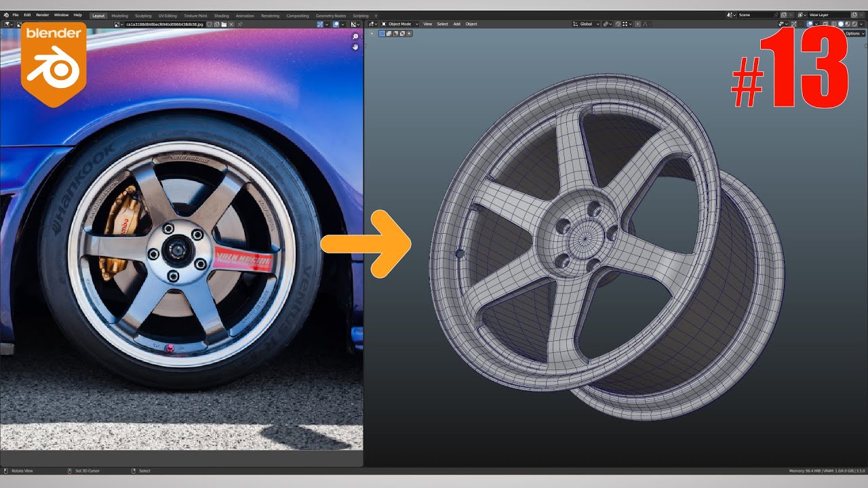Choose the extend selection mode icon

389,33
